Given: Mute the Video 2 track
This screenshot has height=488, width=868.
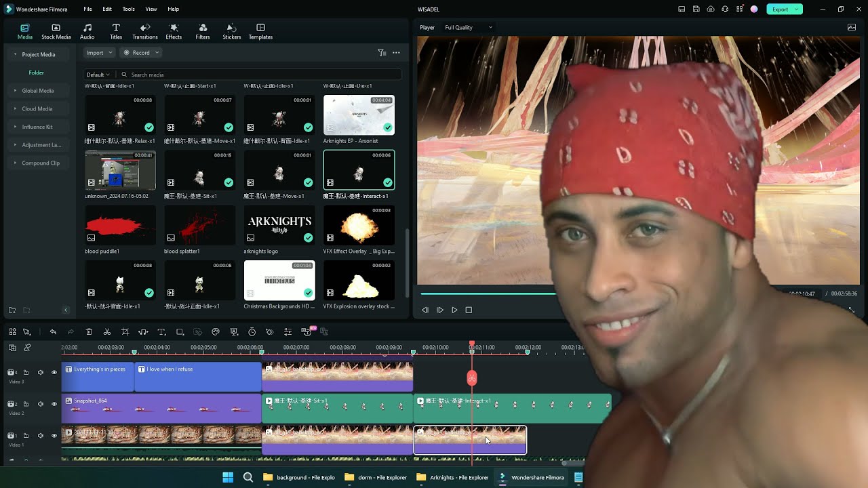Looking at the screenshot, I should pyautogui.click(x=40, y=404).
